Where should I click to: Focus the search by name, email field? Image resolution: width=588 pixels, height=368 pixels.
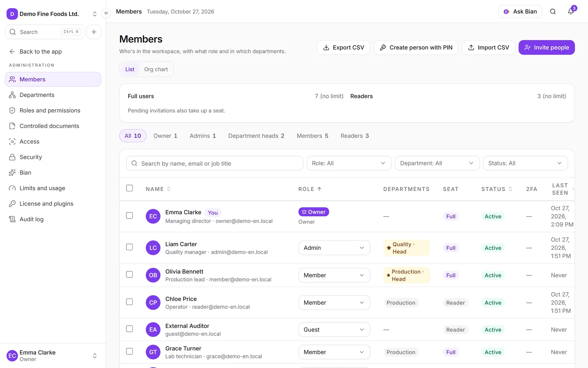click(215, 163)
